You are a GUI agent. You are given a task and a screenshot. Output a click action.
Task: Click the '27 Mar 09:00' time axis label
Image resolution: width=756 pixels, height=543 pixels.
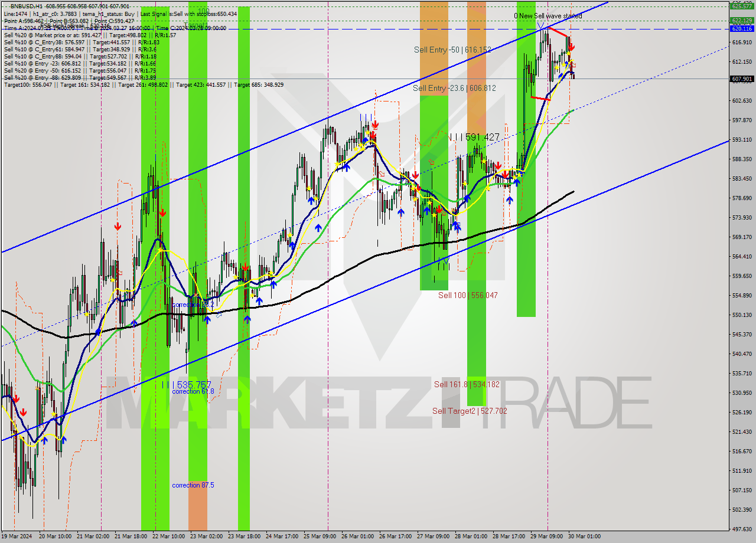(433, 537)
